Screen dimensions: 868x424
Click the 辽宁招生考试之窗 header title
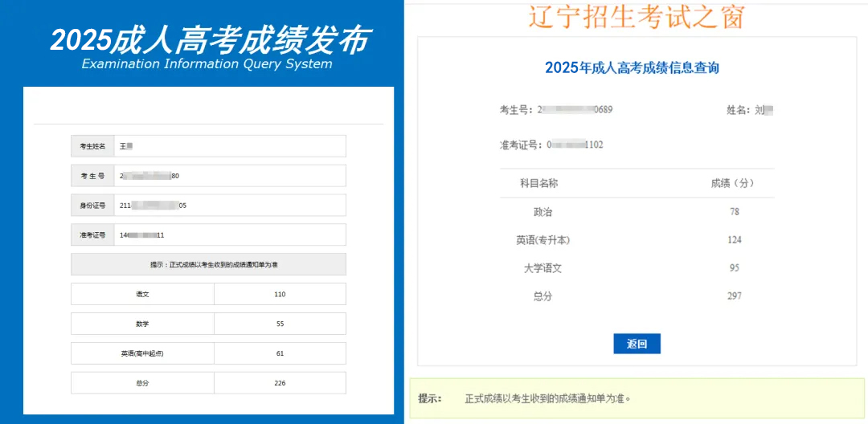tap(636, 16)
